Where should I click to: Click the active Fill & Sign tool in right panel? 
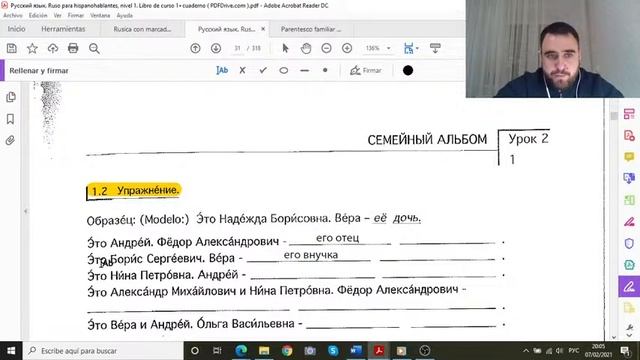pyautogui.click(x=629, y=287)
